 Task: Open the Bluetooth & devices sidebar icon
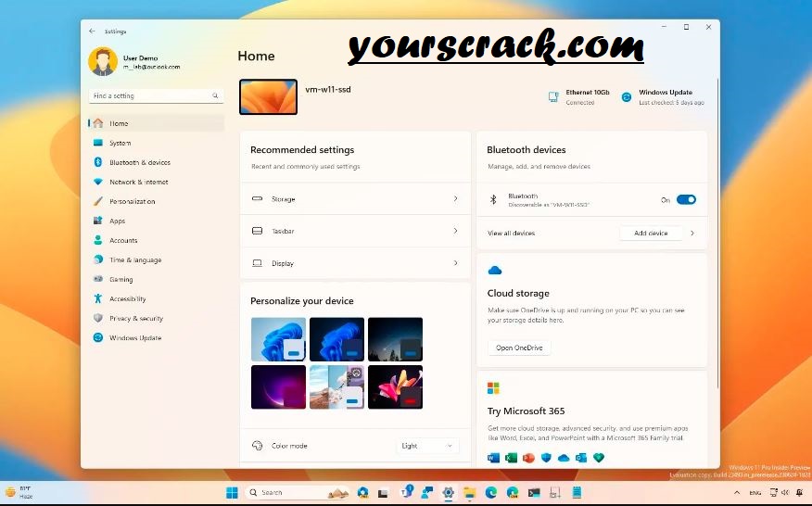click(x=98, y=162)
